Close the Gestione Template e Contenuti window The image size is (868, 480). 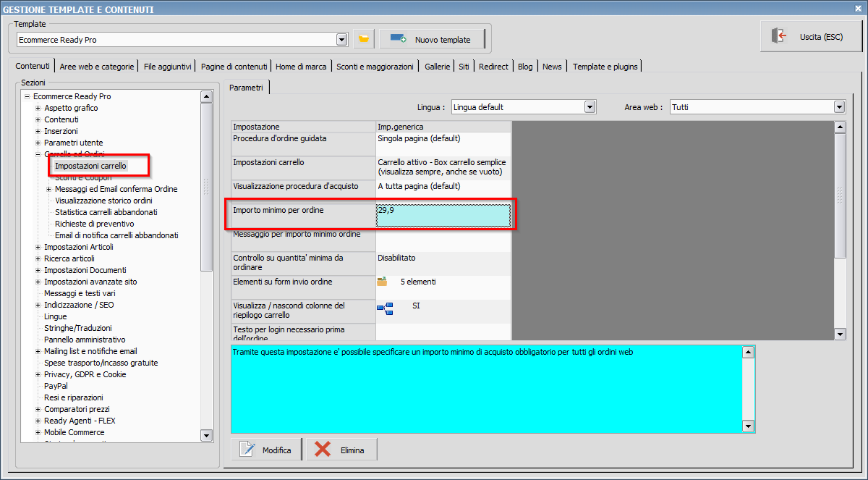point(858,9)
